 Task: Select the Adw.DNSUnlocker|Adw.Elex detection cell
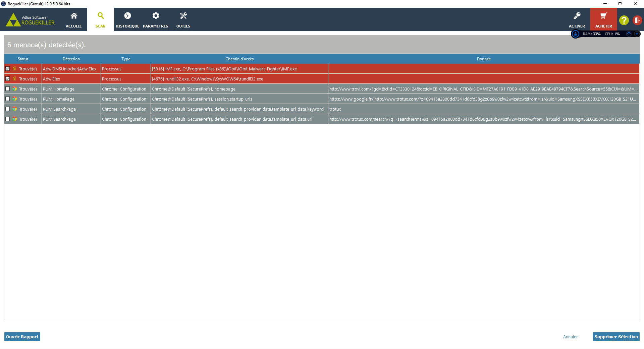click(x=71, y=69)
